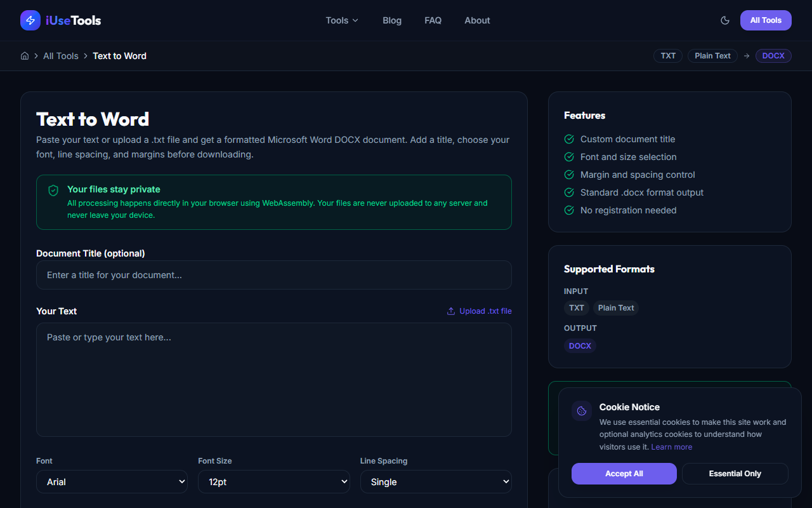Click the All Tools breadcrumb link
812x508 pixels.
tap(60, 56)
